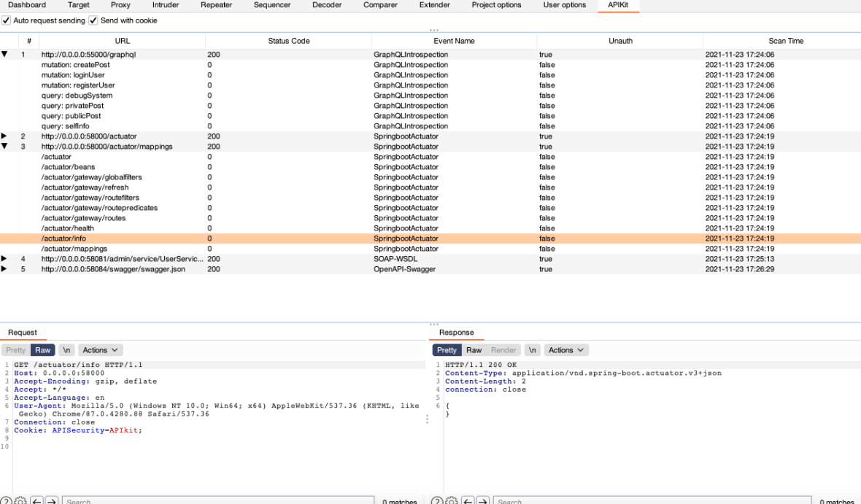Select the 'mutation: loginUser' row
The width and height of the screenshot is (861, 504).
[430, 75]
